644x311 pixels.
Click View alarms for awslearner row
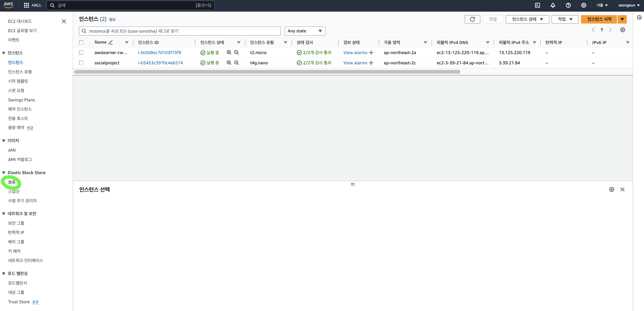[x=355, y=52]
